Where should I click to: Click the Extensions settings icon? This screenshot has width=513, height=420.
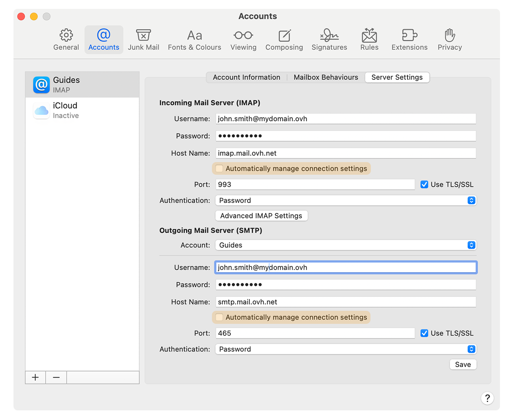[409, 39]
